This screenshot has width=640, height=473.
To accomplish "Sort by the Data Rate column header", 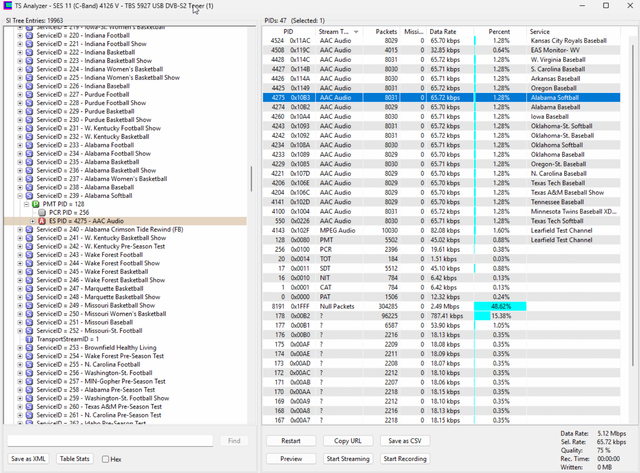I will point(443,32).
